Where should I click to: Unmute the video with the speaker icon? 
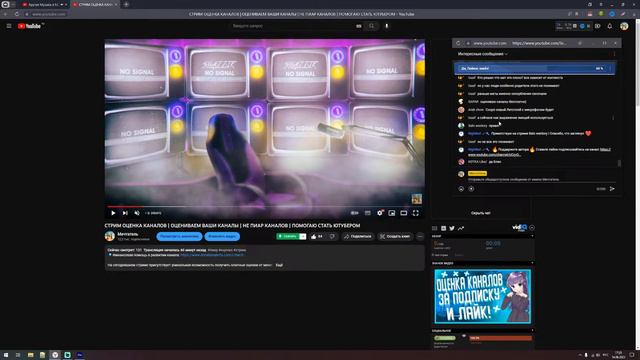(x=137, y=213)
